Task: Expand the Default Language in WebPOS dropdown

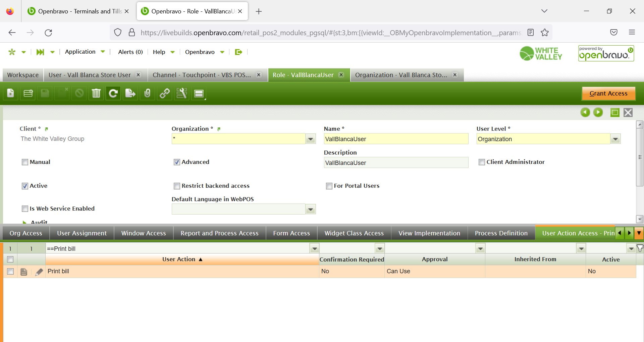Action: coord(311,210)
